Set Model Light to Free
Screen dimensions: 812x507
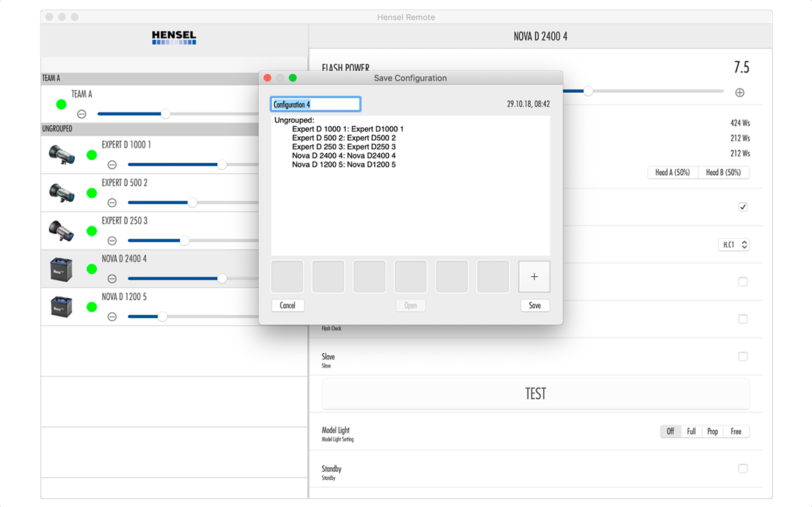point(736,431)
